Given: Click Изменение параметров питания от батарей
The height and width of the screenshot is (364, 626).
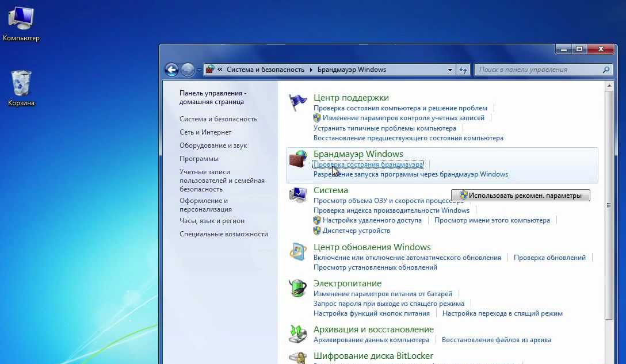Looking at the screenshot, I should pyautogui.click(x=383, y=294).
